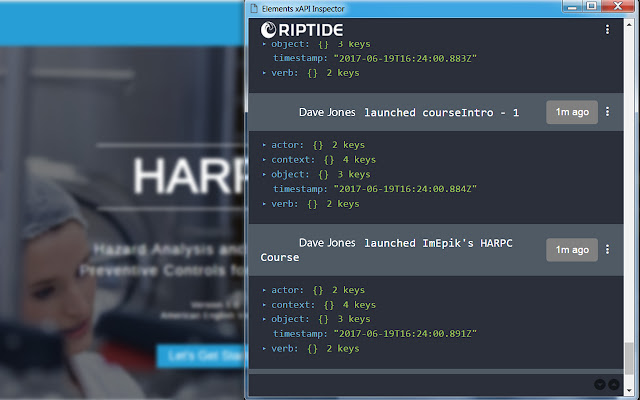Click '1m ago' badge on courseIntro statement
The width and height of the screenshot is (640, 400).
(x=572, y=112)
